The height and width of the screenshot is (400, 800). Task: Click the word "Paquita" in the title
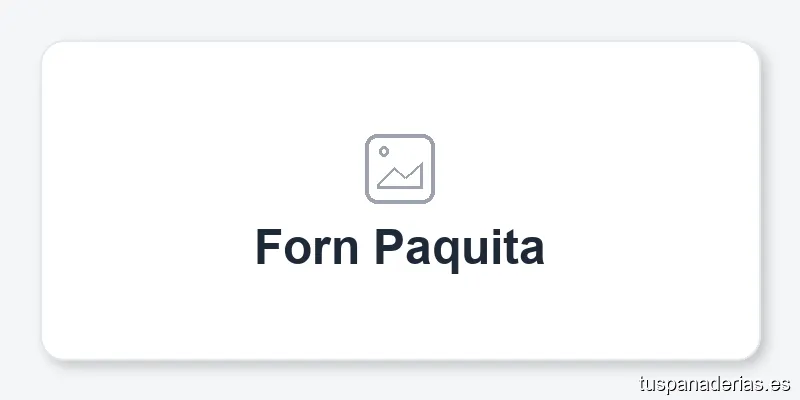click(459, 248)
